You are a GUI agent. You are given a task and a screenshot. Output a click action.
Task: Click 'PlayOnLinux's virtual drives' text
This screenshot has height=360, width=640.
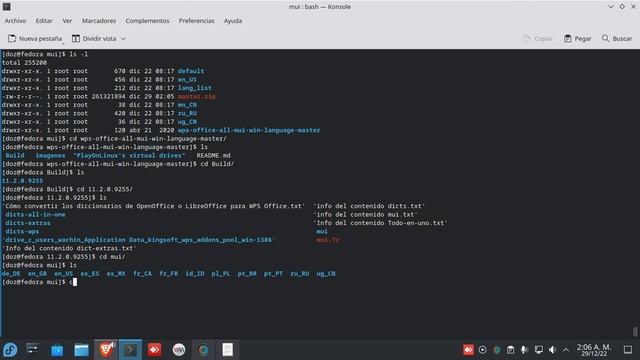pyautogui.click(x=129, y=156)
